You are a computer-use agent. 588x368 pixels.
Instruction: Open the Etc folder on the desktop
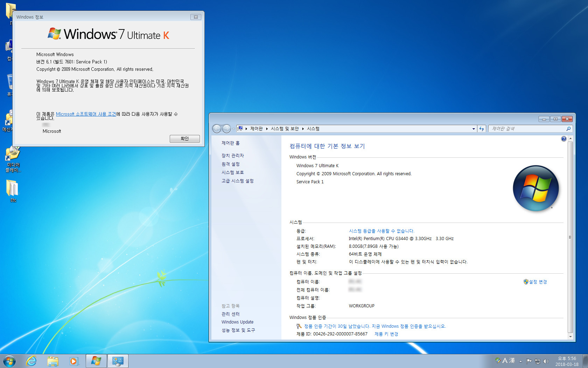[13, 191]
